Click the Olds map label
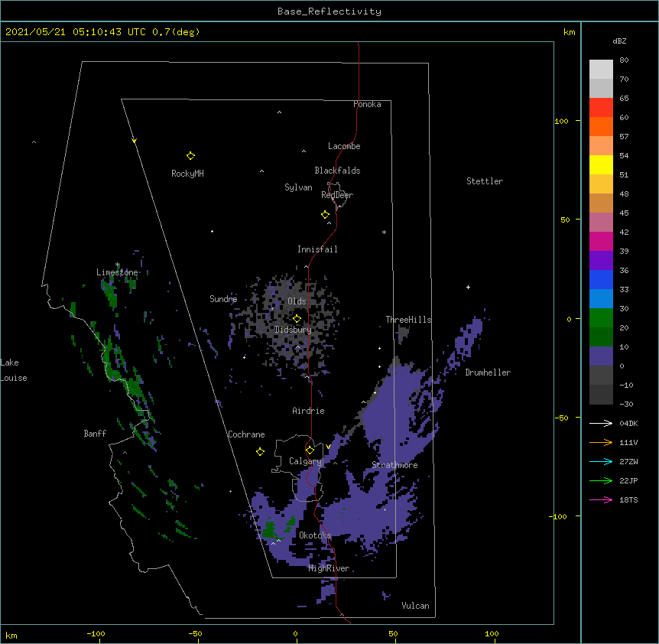Screen dimensions: 659x644 point(297,301)
